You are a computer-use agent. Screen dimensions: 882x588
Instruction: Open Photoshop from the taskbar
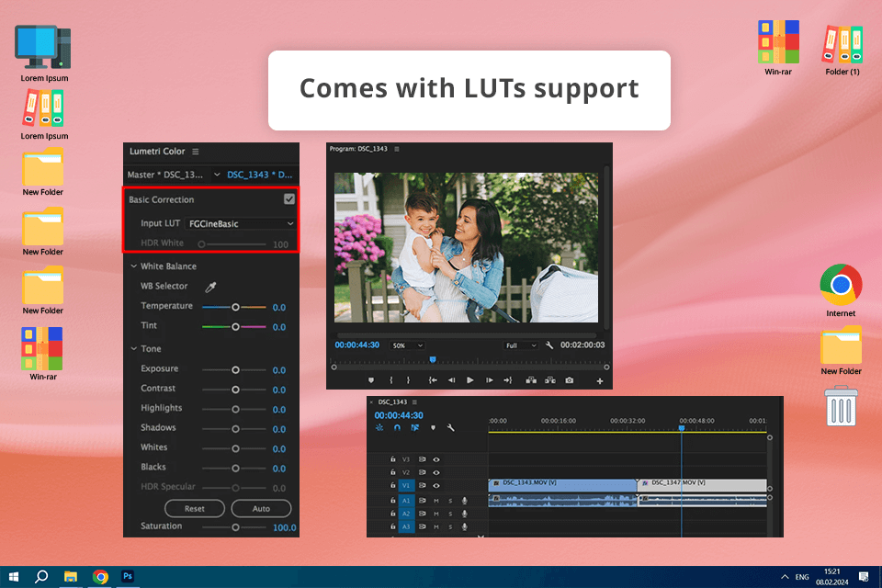[128, 576]
